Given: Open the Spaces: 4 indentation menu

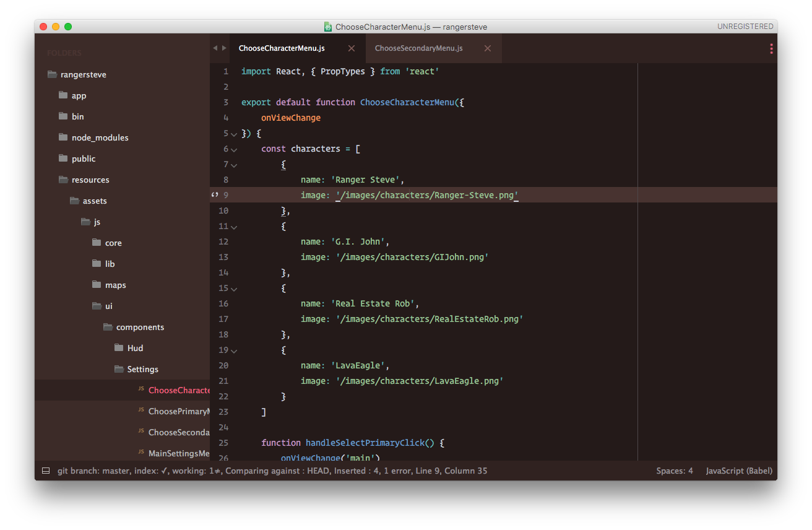Looking at the screenshot, I should pyautogui.click(x=675, y=471).
